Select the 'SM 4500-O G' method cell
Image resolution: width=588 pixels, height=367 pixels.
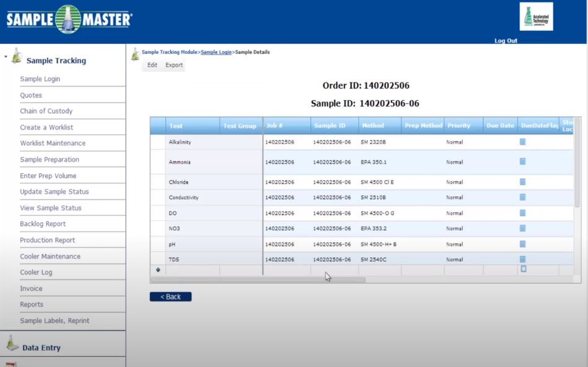pyautogui.click(x=380, y=213)
